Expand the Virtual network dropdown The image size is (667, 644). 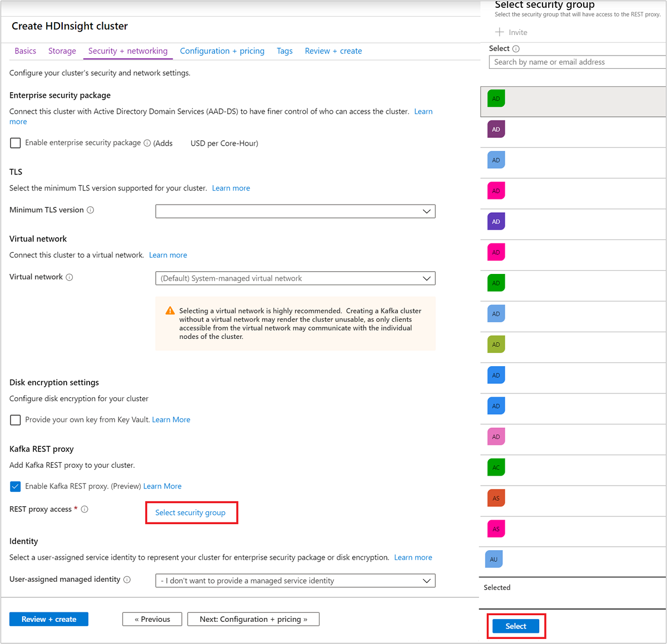[x=295, y=278]
